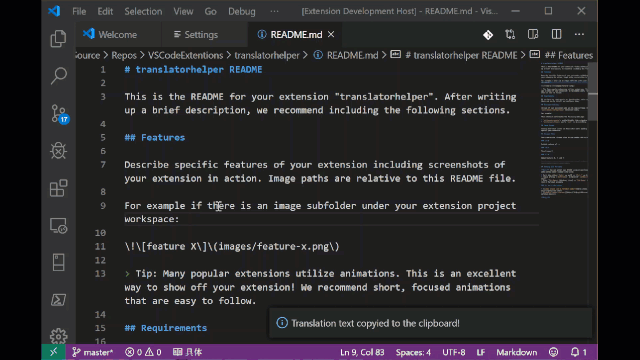The image size is (640, 360).
Task: Select the Markdown language mode indicator
Action: tap(517, 352)
